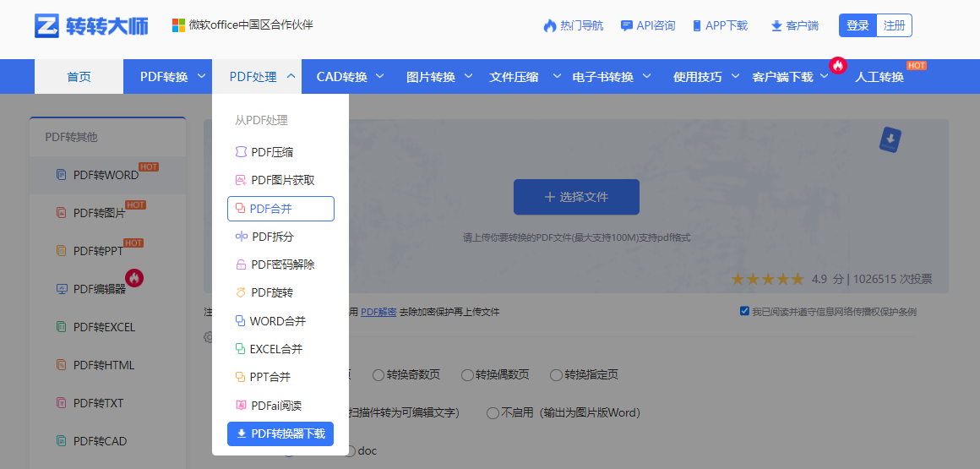Toggle the 我已阅读并遵守 agreement checkbox
Screen dimensions: 980x469
coord(743,311)
